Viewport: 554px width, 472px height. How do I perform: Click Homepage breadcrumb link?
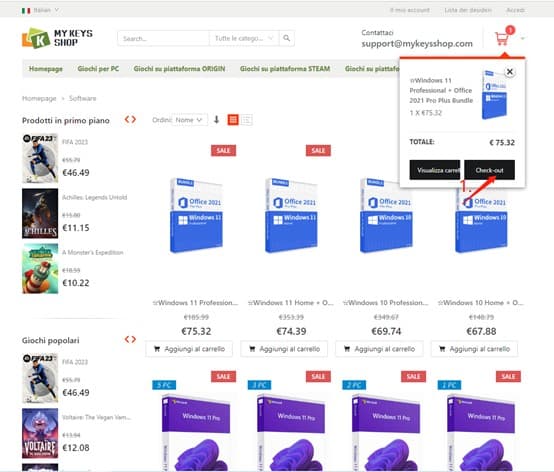point(39,98)
